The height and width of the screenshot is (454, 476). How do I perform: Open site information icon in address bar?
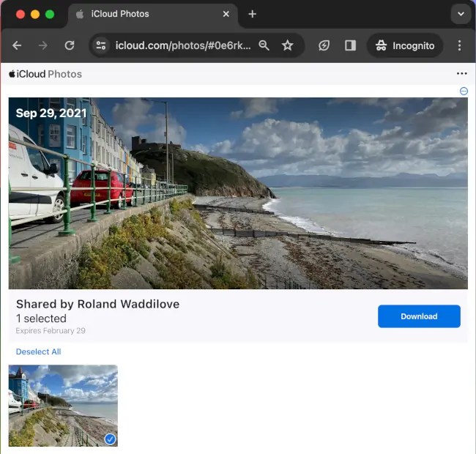[x=101, y=45]
